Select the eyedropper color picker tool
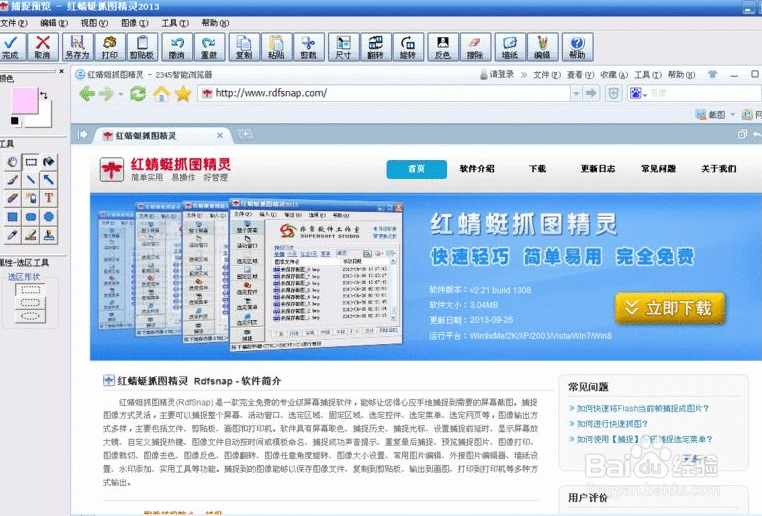Screen dimensions: 762x516 13,235
